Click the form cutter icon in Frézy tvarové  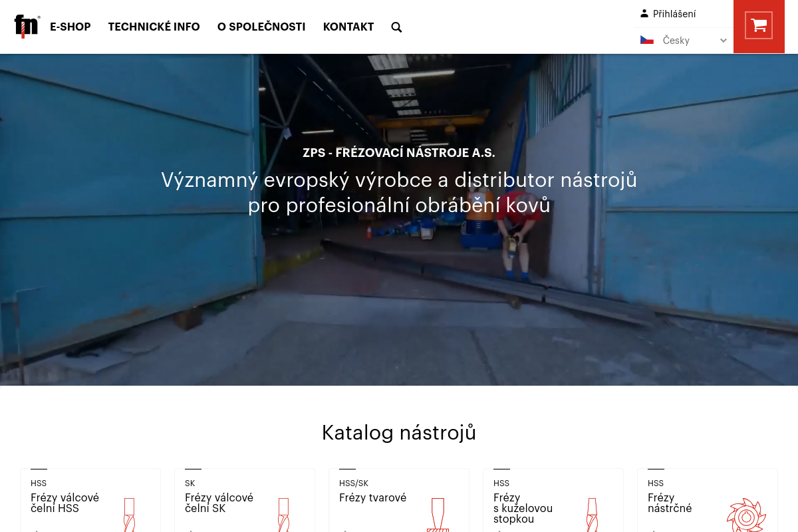click(438, 515)
